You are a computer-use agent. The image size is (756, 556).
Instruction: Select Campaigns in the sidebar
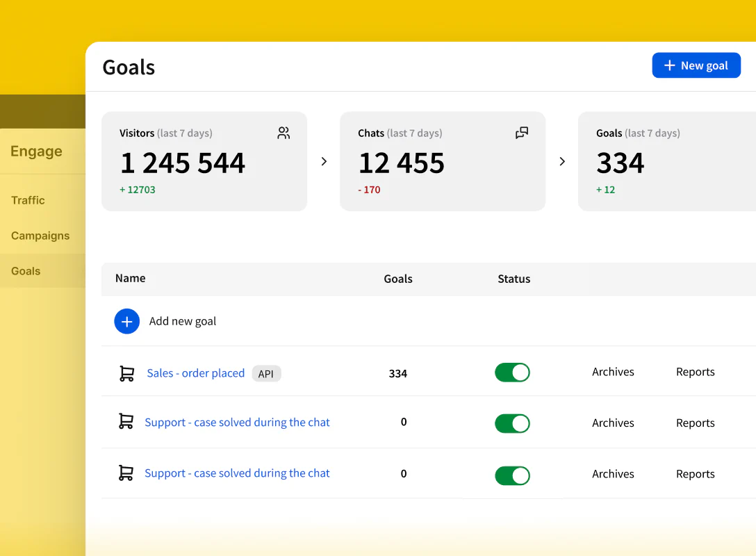(40, 236)
